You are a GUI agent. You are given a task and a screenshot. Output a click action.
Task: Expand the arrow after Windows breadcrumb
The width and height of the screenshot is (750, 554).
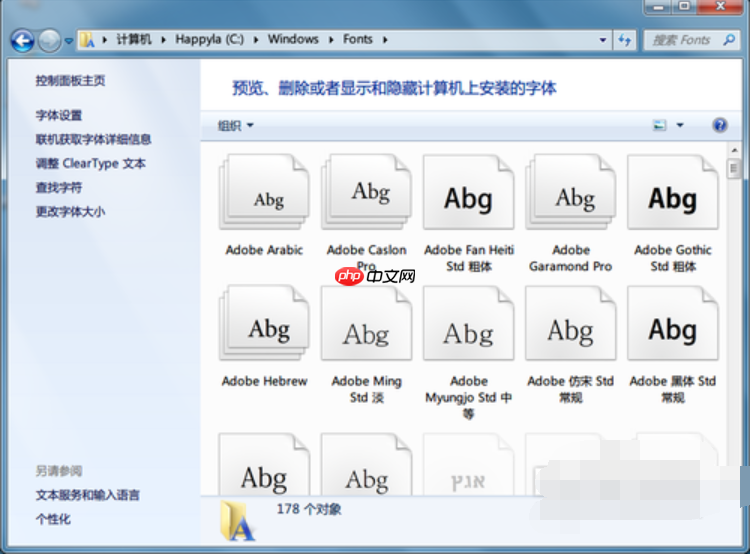(331, 40)
